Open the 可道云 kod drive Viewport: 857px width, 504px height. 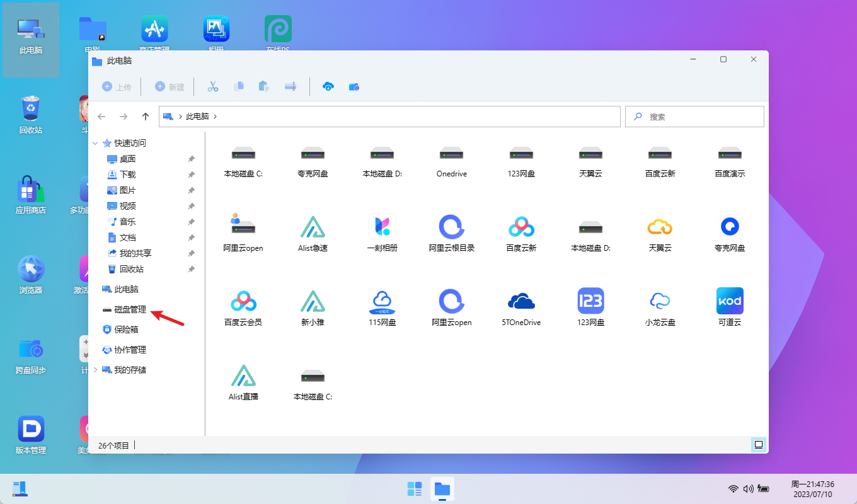[x=729, y=301]
